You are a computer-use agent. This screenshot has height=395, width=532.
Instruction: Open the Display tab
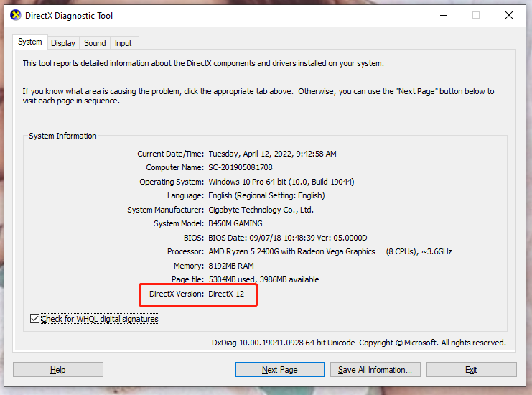coord(63,43)
